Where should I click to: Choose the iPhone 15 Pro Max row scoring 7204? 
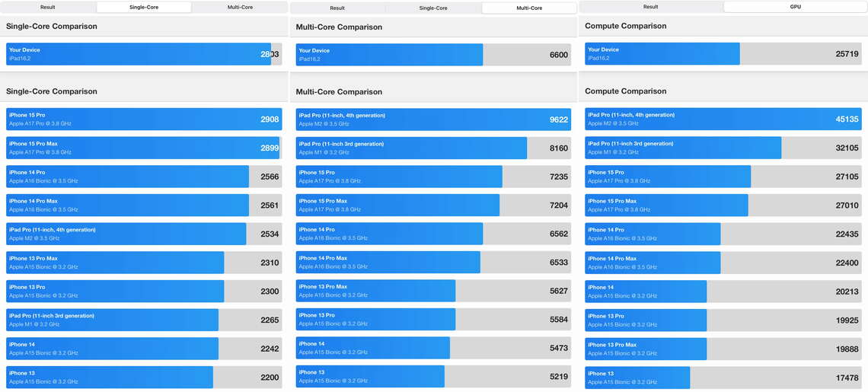(x=433, y=205)
